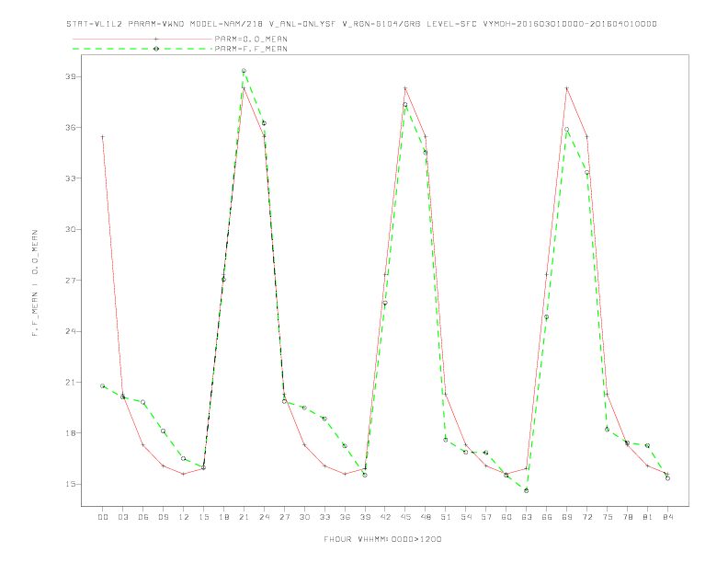Viewport: 728px width, 563px height.
Task: Click the forecast hour 54 x-axis label
Action: pos(466,517)
